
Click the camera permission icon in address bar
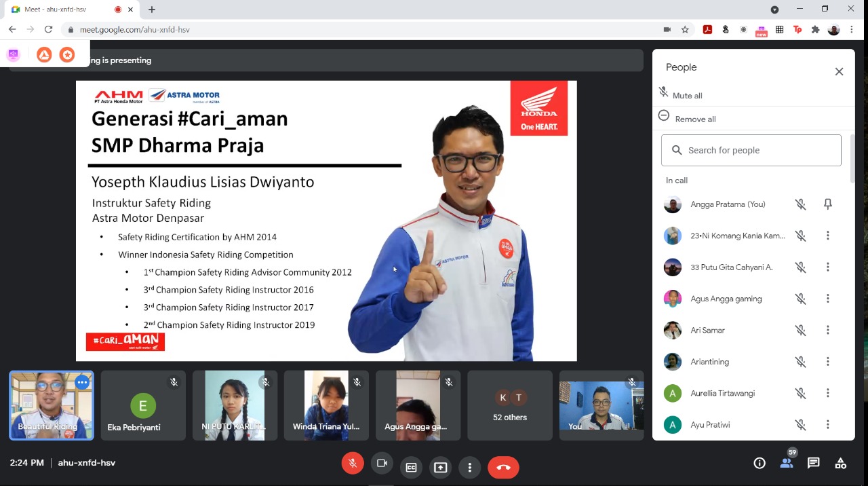pyautogui.click(x=667, y=29)
